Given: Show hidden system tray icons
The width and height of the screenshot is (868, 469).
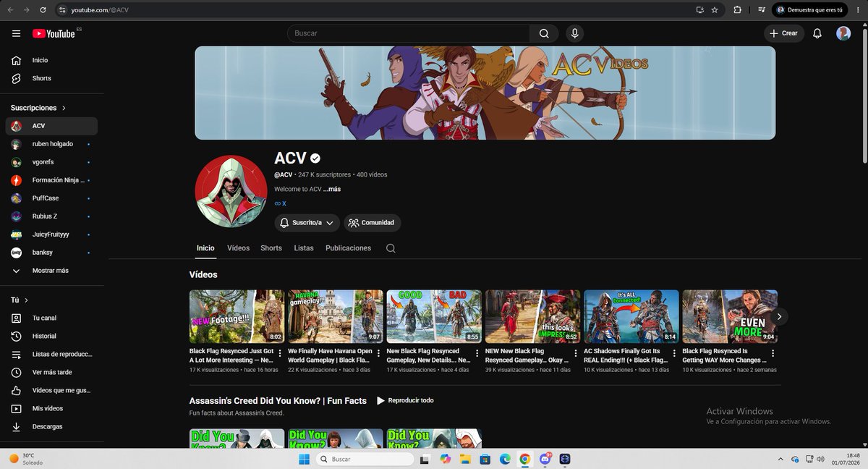Looking at the screenshot, I should click(x=780, y=459).
